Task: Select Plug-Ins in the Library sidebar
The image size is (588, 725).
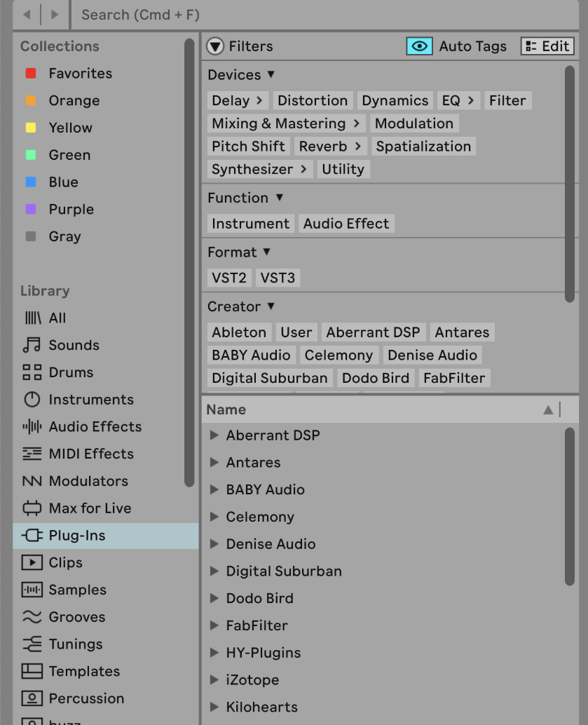Action: (x=77, y=536)
